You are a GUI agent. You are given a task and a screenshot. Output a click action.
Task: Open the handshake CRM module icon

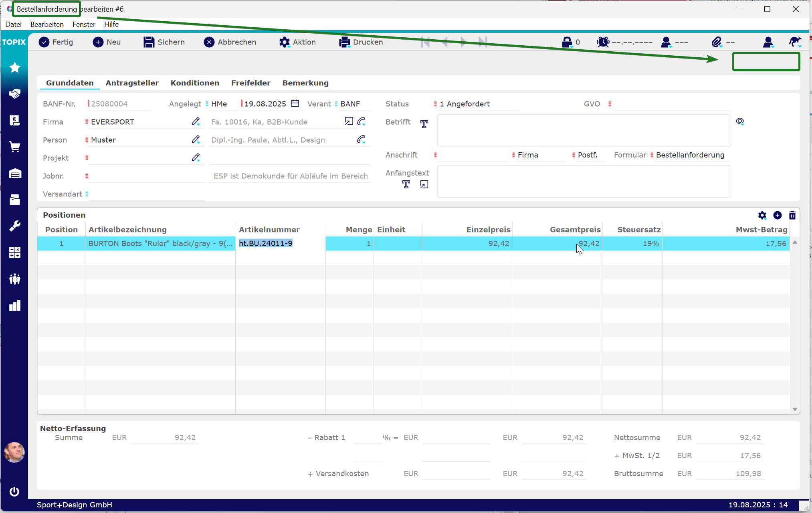15,94
